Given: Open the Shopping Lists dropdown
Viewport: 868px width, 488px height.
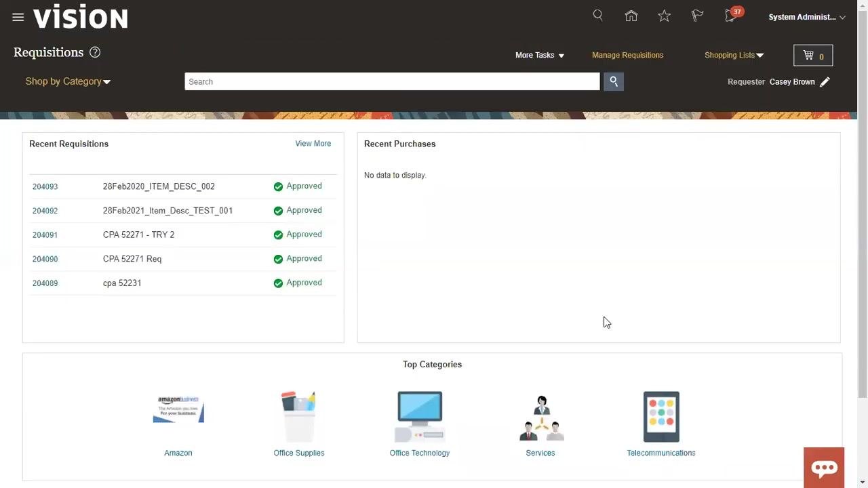Looking at the screenshot, I should [734, 55].
